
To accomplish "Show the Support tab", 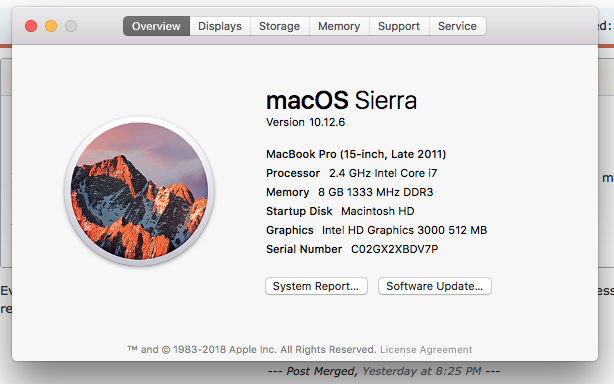I will pyautogui.click(x=399, y=26).
